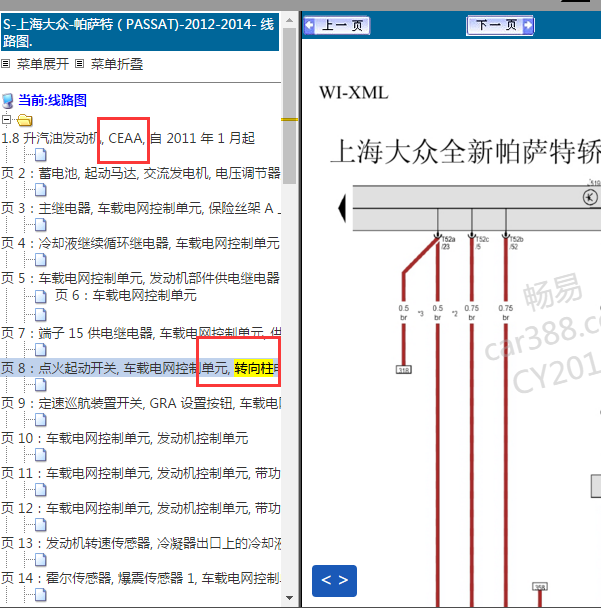
Task: Click the WI-XML heading text
Action: coord(354,93)
